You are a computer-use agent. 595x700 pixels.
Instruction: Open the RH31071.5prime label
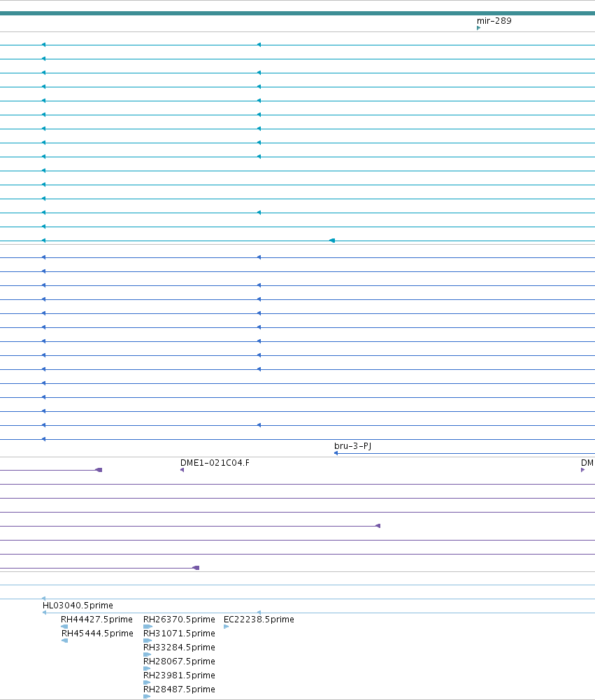coord(179,634)
